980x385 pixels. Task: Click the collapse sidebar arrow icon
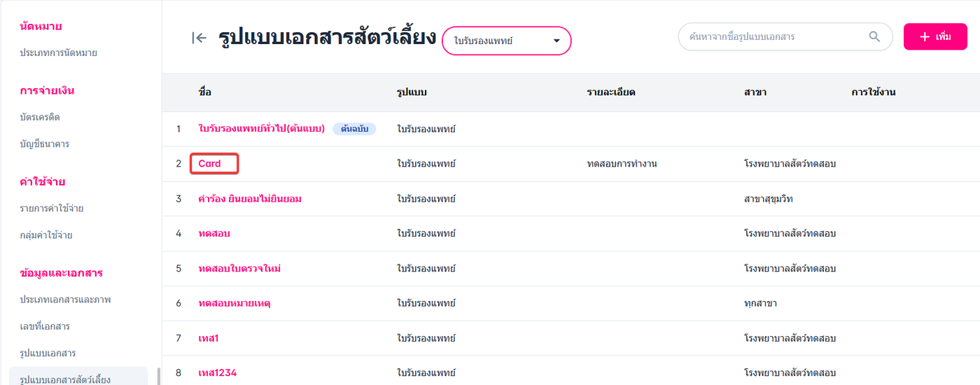(x=199, y=38)
